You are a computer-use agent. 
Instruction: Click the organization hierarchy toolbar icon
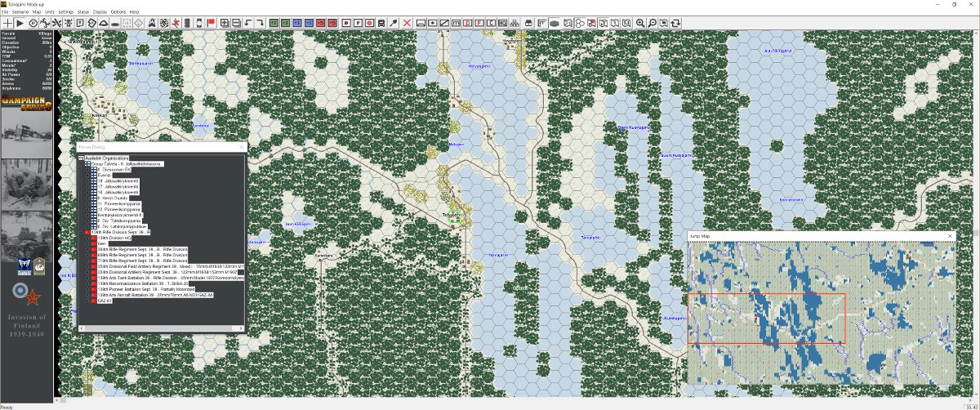pyautogui.click(x=515, y=23)
